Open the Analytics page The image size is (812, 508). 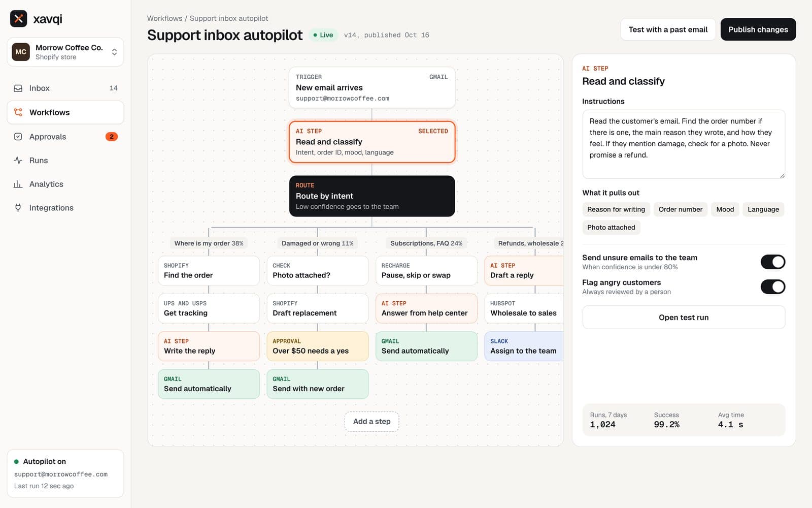(65, 184)
